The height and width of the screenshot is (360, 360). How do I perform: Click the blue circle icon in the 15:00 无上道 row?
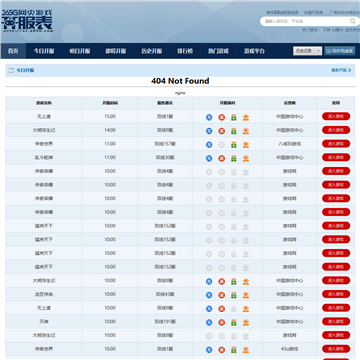pyautogui.click(x=209, y=117)
